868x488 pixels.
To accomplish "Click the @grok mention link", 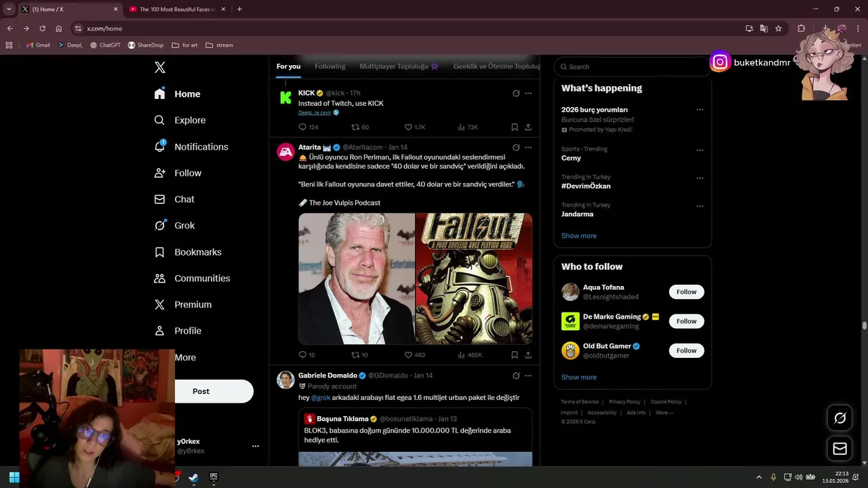I will 321,398.
